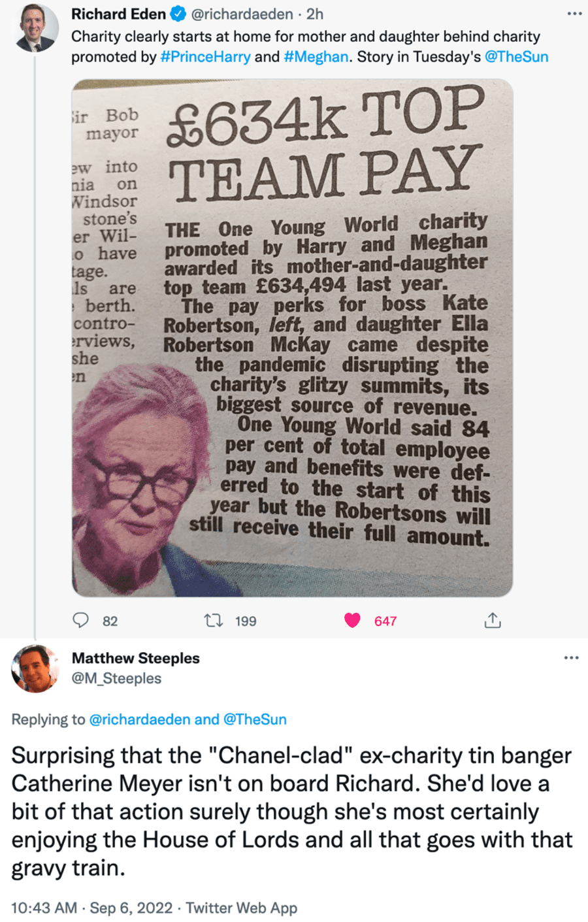Click the Richard Eden display name

[118, 14]
